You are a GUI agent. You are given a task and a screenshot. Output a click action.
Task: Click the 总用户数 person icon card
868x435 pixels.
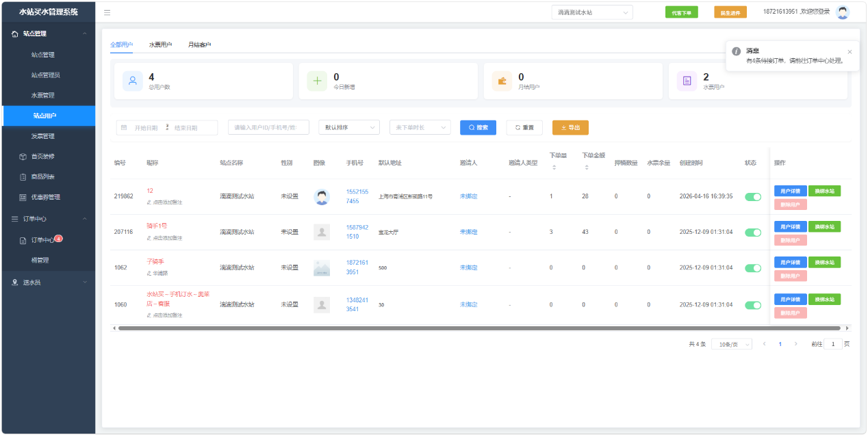133,81
